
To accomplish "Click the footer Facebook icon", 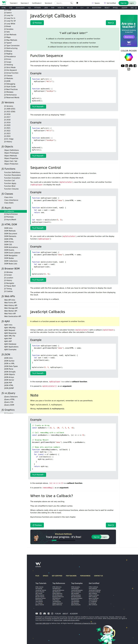I will pyautogui.click(x=49, y=614).
